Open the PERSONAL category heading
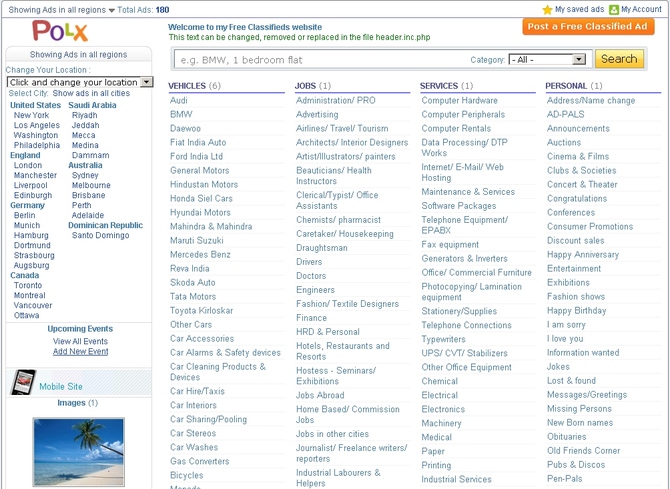The width and height of the screenshot is (670, 489). [566, 86]
